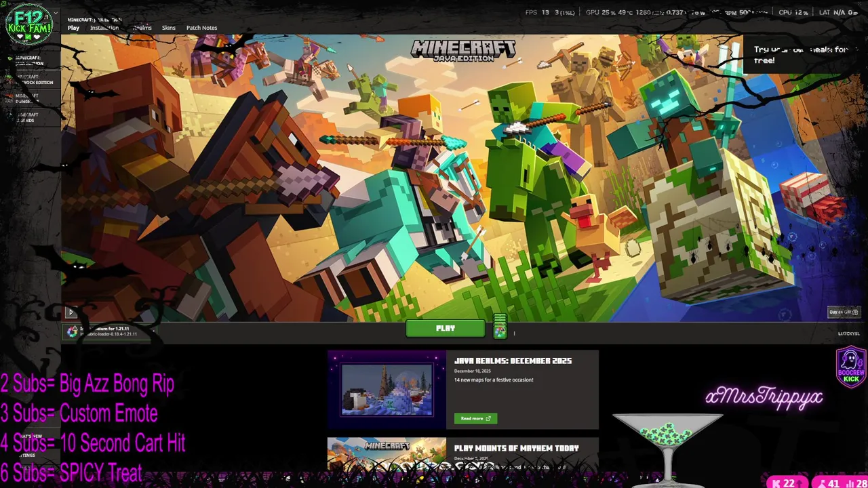868x488 pixels.
Task: Select the Play tab
Action: 73,28
